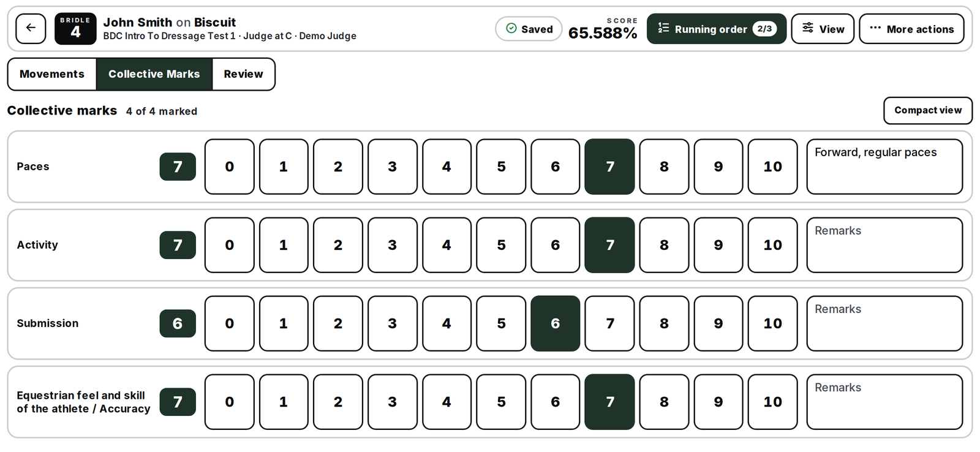Set Equestrian feel mark to 8

click(x=664, y=402)
